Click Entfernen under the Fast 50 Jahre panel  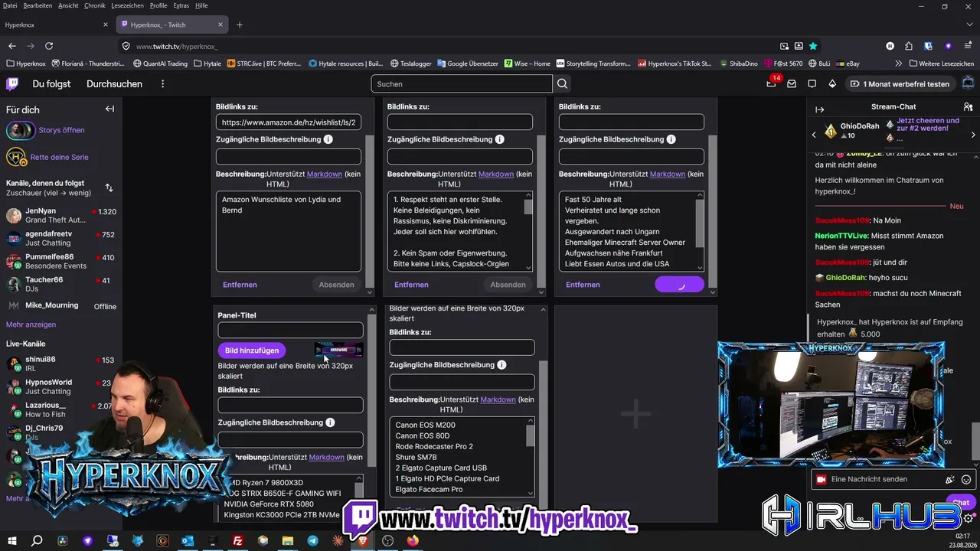click(x=583, y=285)
